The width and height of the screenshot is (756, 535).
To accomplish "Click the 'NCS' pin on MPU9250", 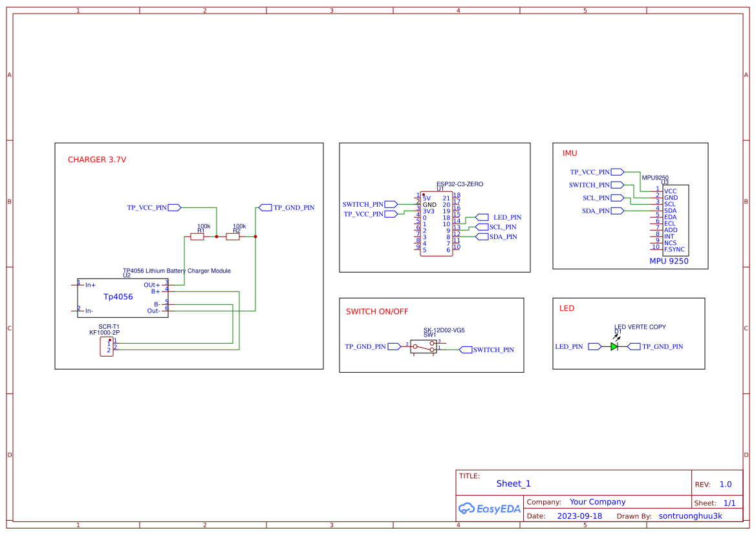I will click(x=670, y=243).
